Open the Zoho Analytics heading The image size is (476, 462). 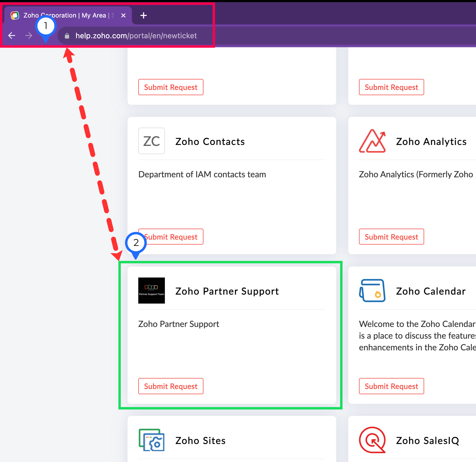(431, 141)
